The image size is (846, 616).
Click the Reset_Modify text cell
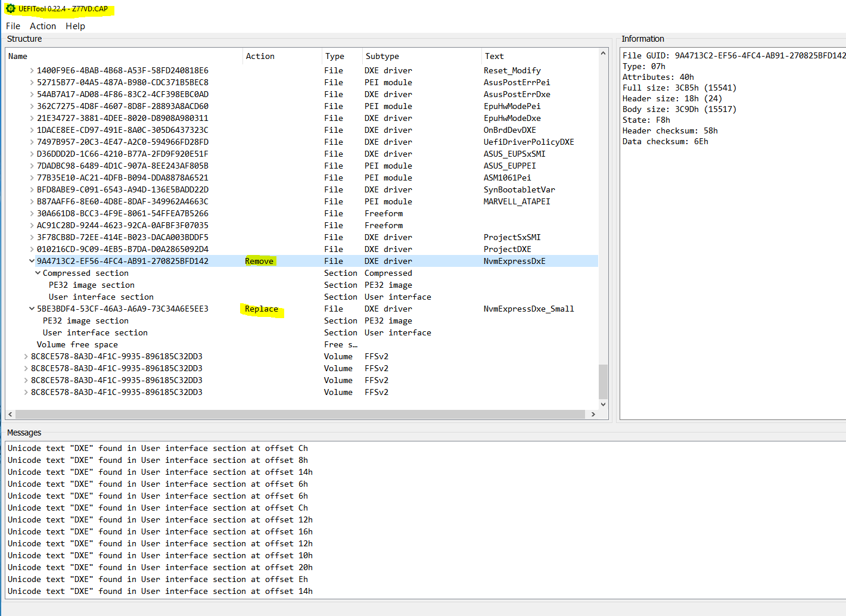click(x=512, y=70)
